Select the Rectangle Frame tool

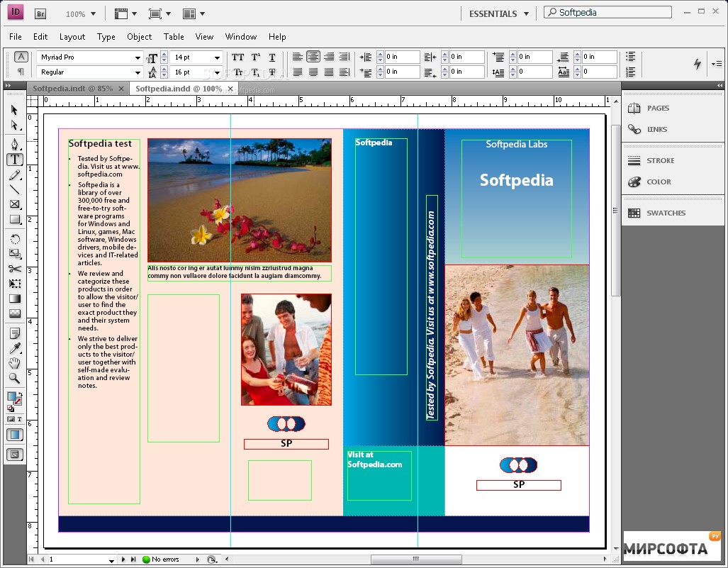14,204
